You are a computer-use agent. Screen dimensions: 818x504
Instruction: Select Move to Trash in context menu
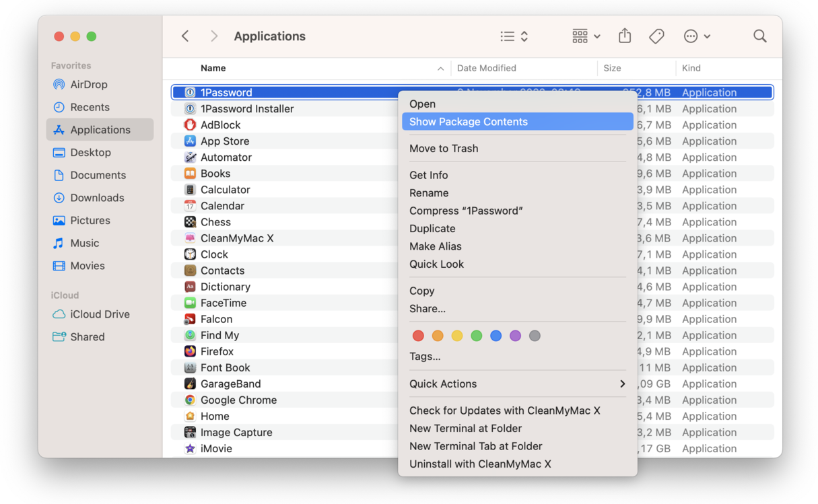[x=444, y=148]
